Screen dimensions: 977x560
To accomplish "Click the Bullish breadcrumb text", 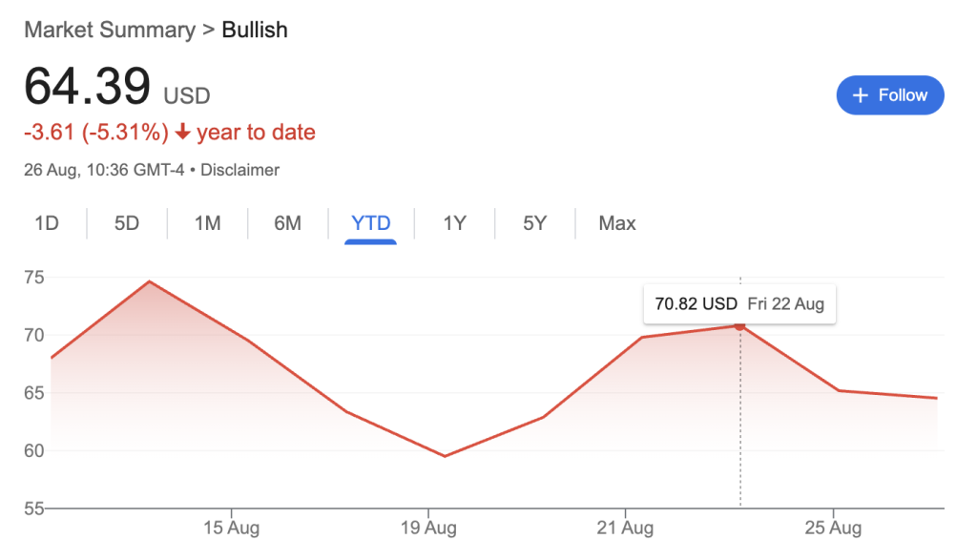I will click(255, 30).
